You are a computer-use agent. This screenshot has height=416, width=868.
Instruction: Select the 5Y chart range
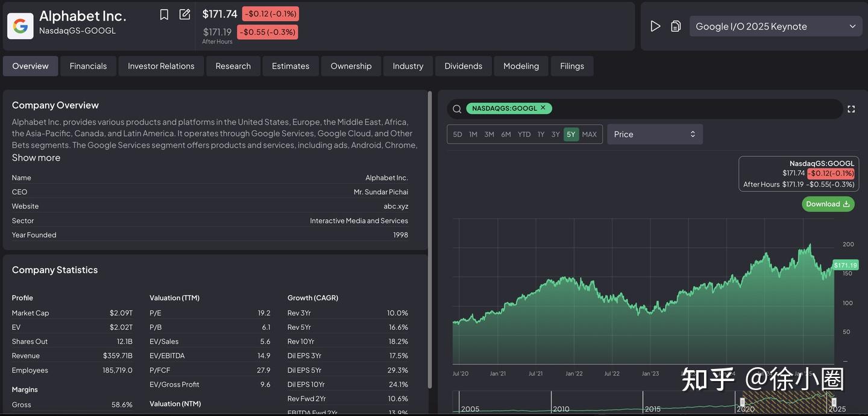point(571,134)
